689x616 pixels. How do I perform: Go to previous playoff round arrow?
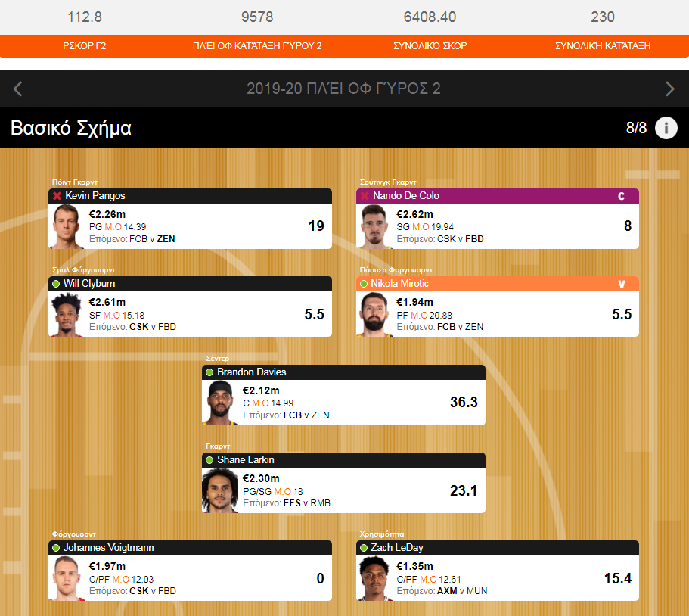17,89
